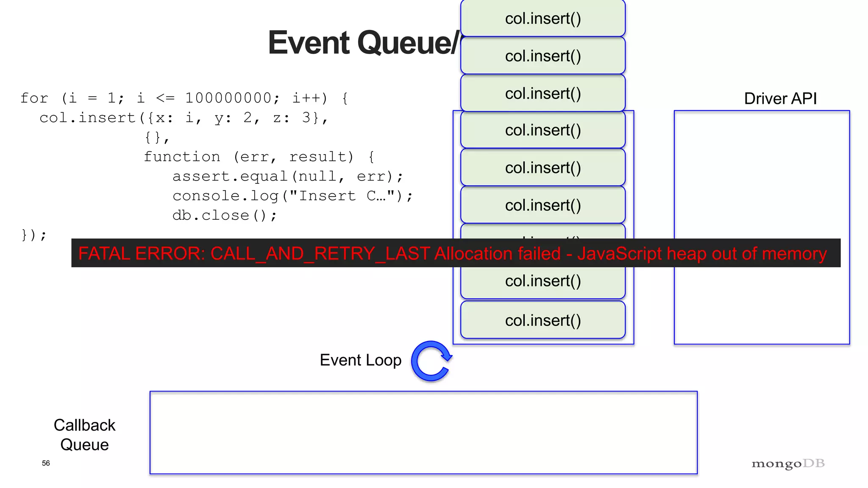Click the col.insert() box directly below the error banner
868x488 pixels.
coord(542,282)
